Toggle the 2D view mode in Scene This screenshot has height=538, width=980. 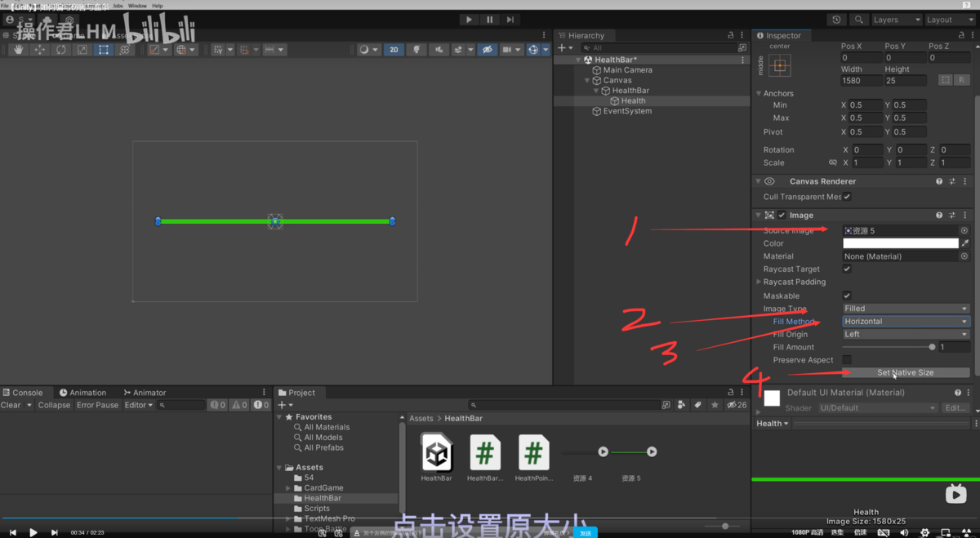[x=394, y=50]
